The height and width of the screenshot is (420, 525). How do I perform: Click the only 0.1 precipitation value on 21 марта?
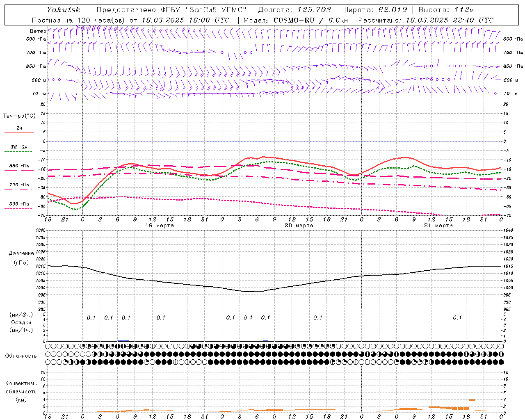(457, 318)
